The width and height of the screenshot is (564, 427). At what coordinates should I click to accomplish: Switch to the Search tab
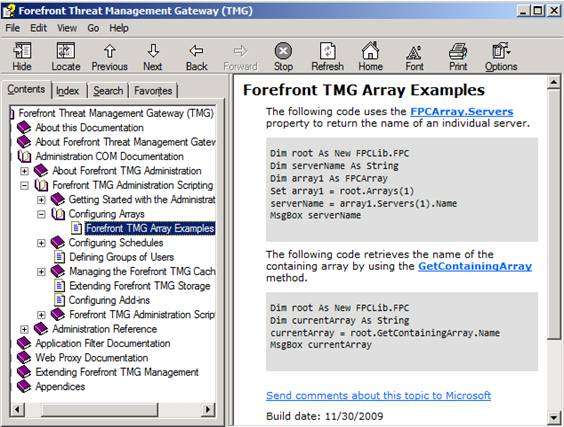108,91
